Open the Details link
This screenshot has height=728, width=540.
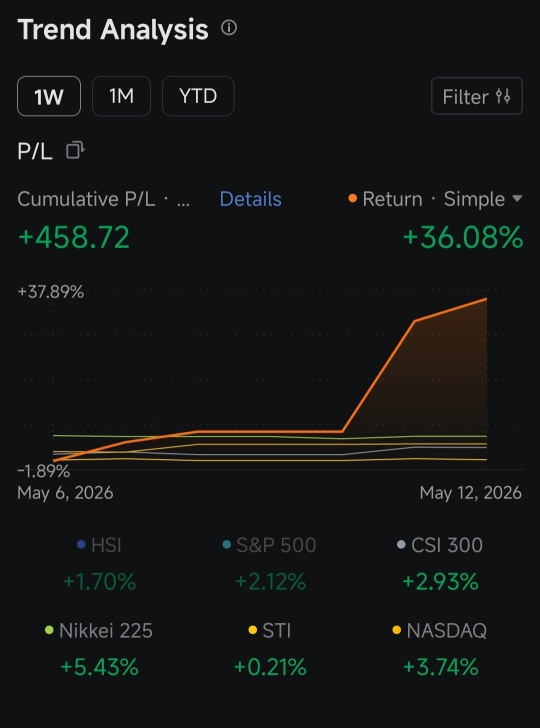250,199
